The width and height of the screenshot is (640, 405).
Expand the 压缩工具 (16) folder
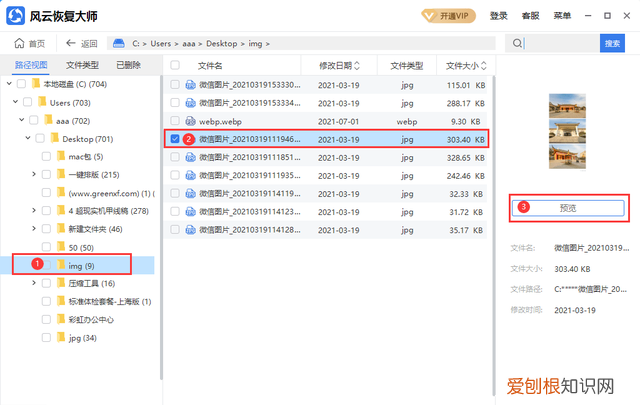(34, 283)
